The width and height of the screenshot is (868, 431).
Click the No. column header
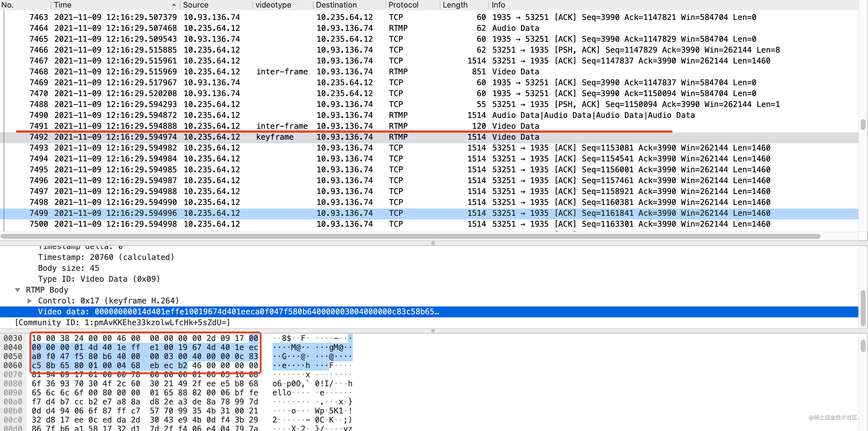coord(8,5)
